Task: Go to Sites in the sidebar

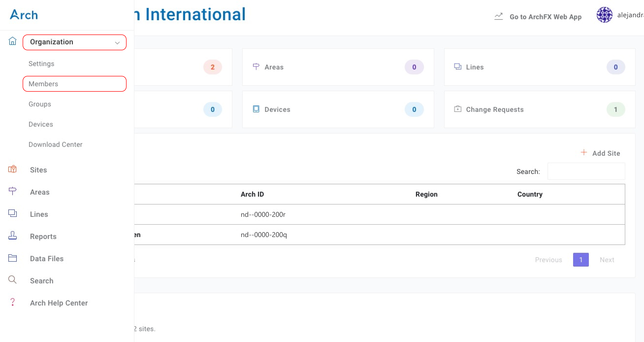Action: tap(38, 170)
